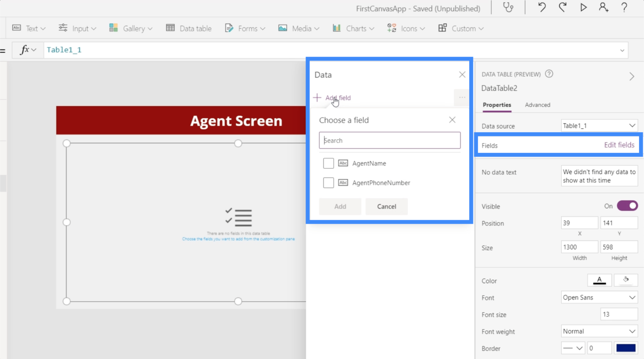Click the Border thickness field

[599, 348]
